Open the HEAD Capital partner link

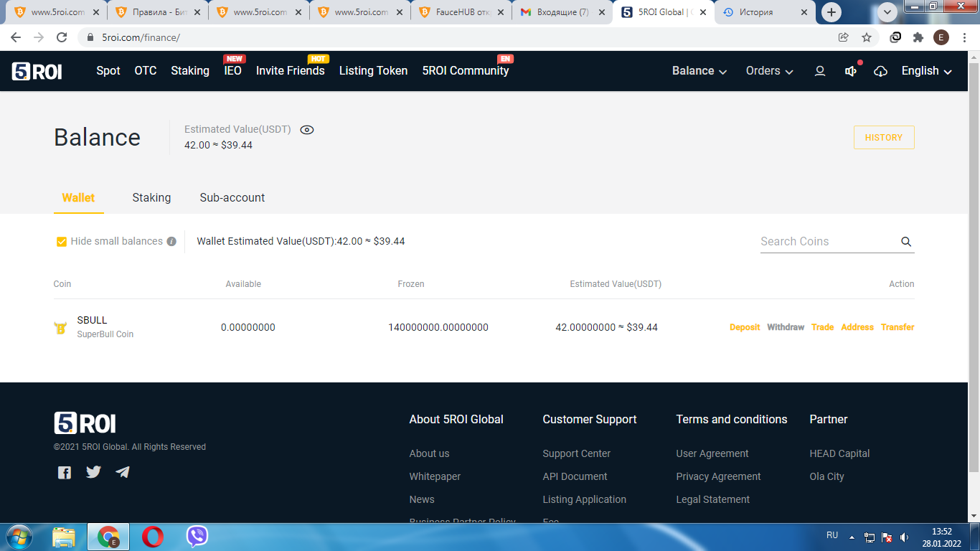click(x=839, y=453)
